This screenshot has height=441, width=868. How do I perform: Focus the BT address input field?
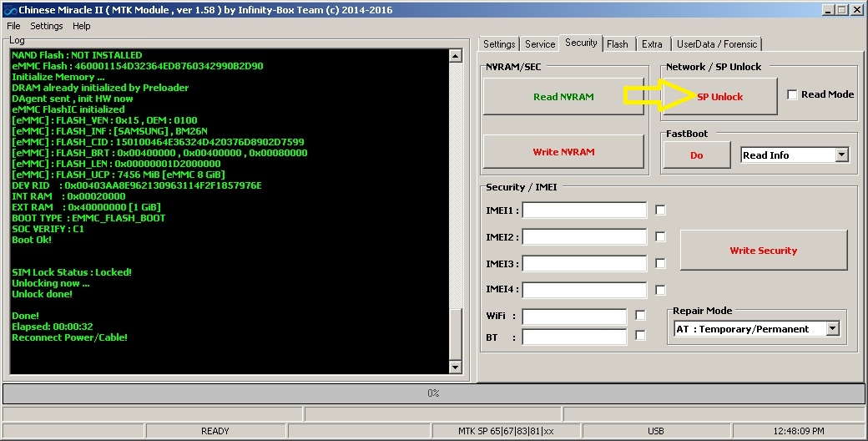coord(574,337)
